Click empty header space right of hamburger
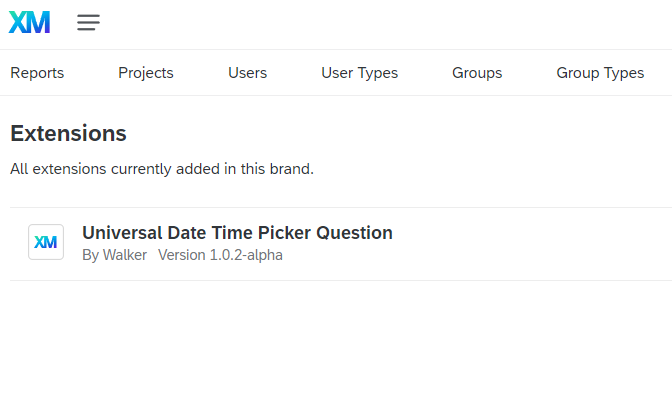The image size is (672, 404). (386, 24)
